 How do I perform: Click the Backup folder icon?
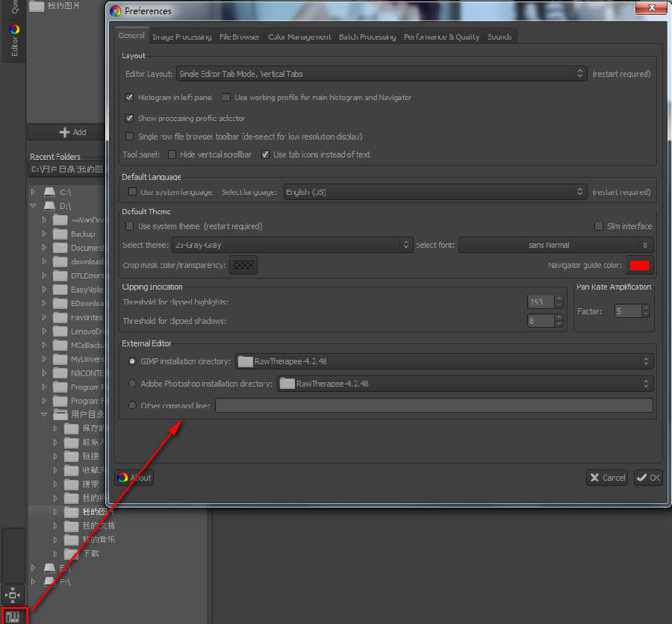click(60, 234)
